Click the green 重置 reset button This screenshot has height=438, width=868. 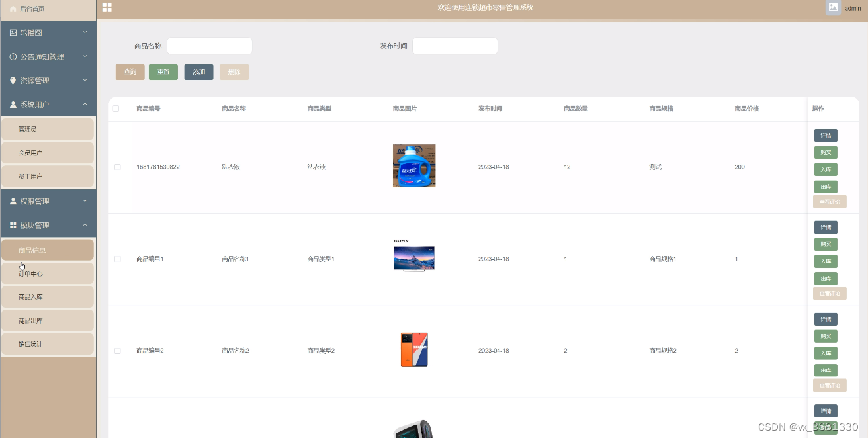tap(163, 72)
